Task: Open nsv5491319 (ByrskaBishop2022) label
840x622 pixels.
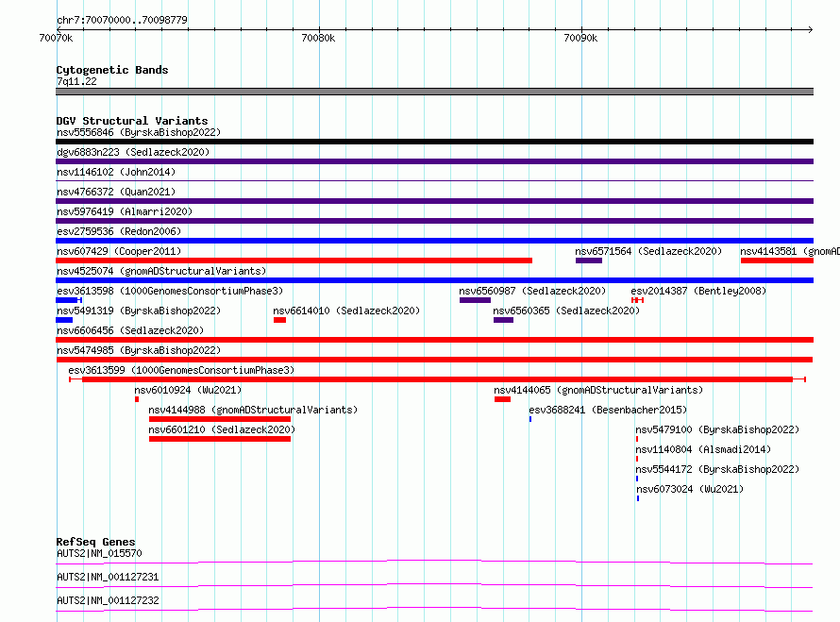Action: pos(138,311)
